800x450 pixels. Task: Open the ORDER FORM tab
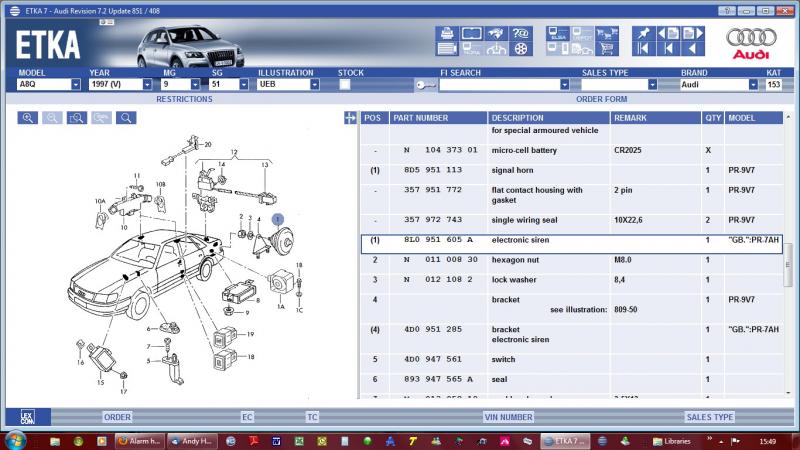(x=602, y=99)
